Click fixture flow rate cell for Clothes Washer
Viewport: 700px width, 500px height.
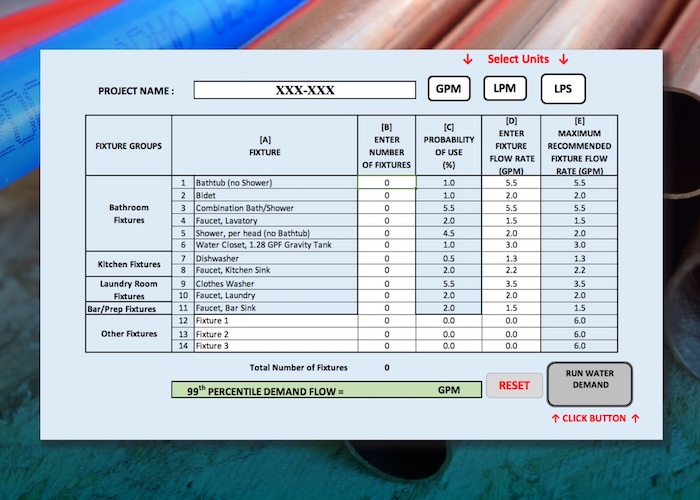(x=511, y=283)
